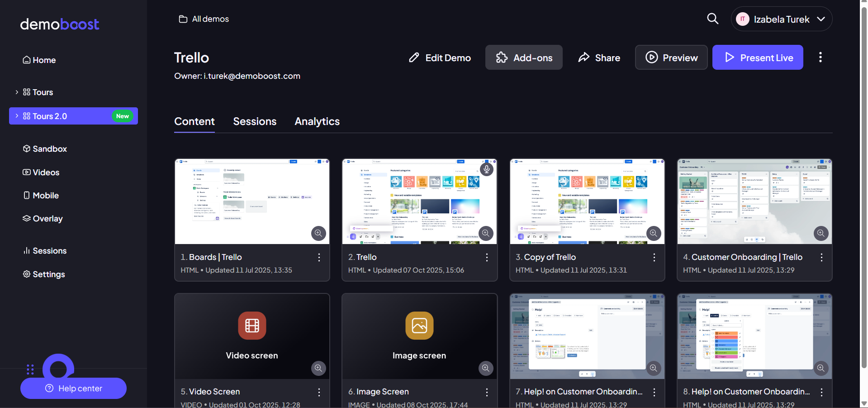This screenshot has height=408, width=868.
Task: Zoom the Copy of Trello thumbnail
Action: pyautogui.click(x=654, y=233)
